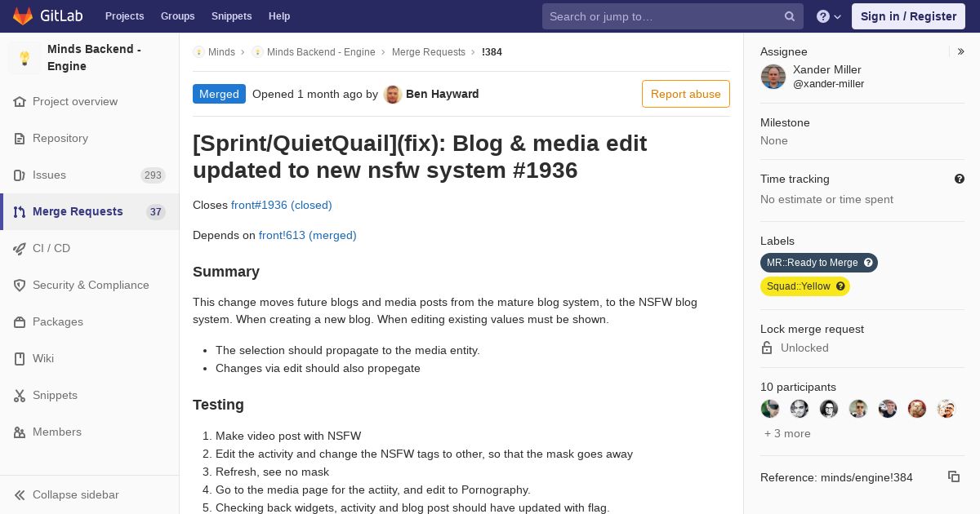Click the Members people icon
The width and height of the screenshot is (980, 514).
click(x=20, y=432)
